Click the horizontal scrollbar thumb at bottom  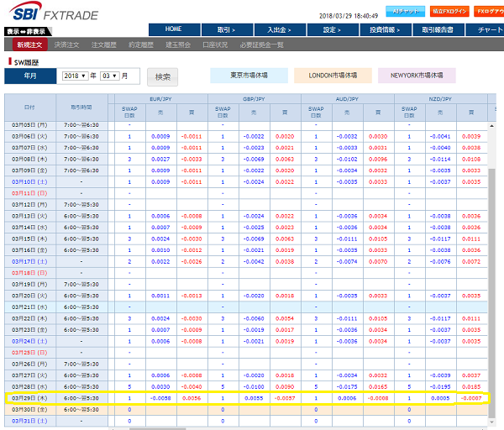158,428
